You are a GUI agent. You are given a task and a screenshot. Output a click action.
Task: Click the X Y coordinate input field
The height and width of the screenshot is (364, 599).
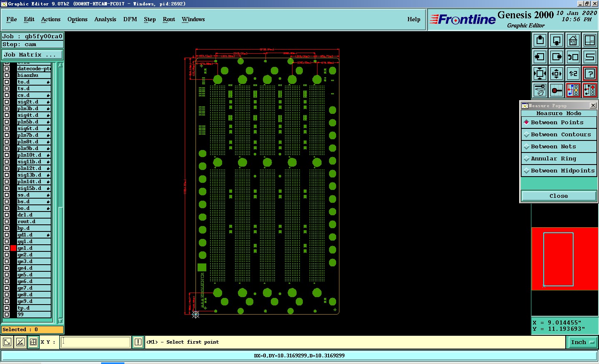pyautogui.click(x=96, y=342)
